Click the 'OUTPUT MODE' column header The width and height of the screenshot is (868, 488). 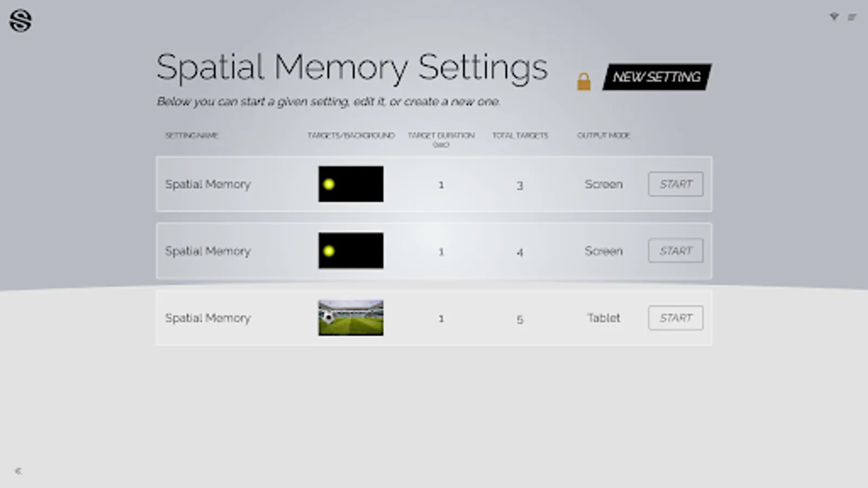(604, 136)
